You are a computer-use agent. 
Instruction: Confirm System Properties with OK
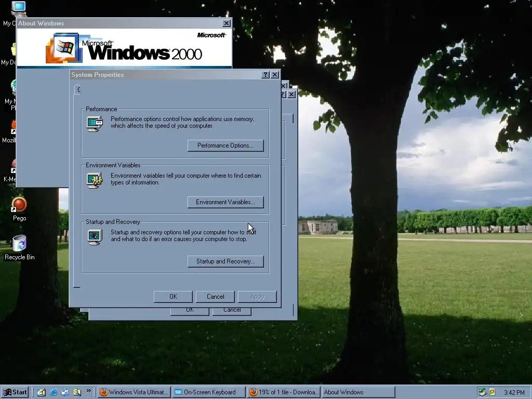173,297
